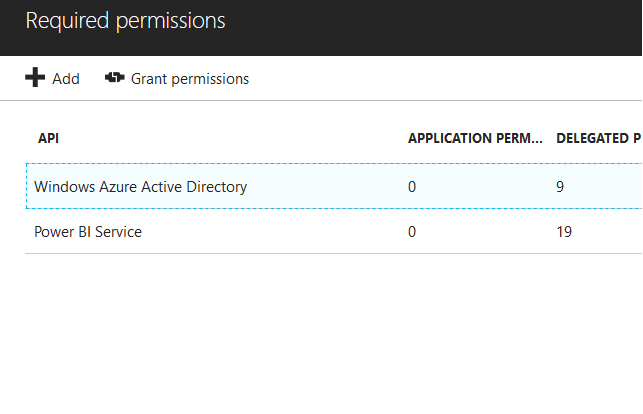Click the plus icon next to Add

tap(35, 77)
